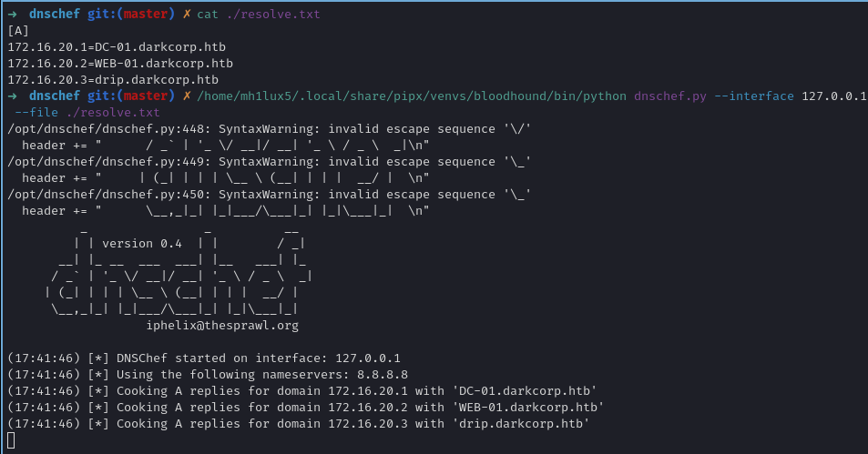Image resolution: width=868 pixels, height=454 pixels.
Task: Click the dnschef.py:450 SyntaxWarning line
Action: click(x=269, y=195)
